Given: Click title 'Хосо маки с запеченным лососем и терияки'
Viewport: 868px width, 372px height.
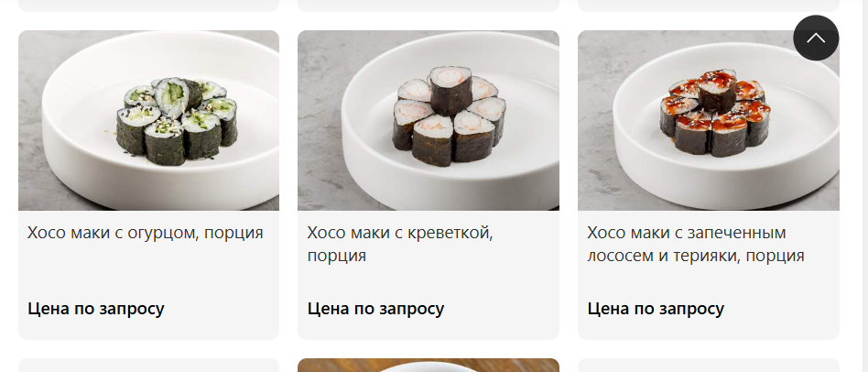Looking at the screenshot, I should [696, 244].
